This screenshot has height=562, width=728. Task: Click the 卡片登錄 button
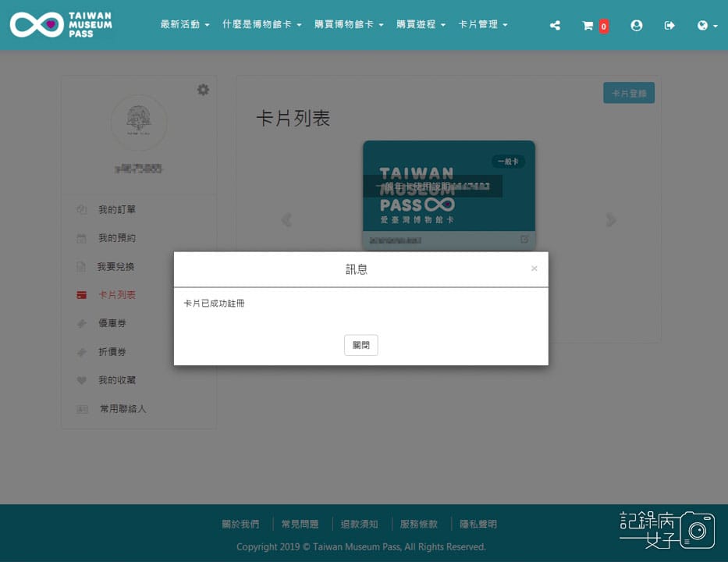tap(628, 93)
